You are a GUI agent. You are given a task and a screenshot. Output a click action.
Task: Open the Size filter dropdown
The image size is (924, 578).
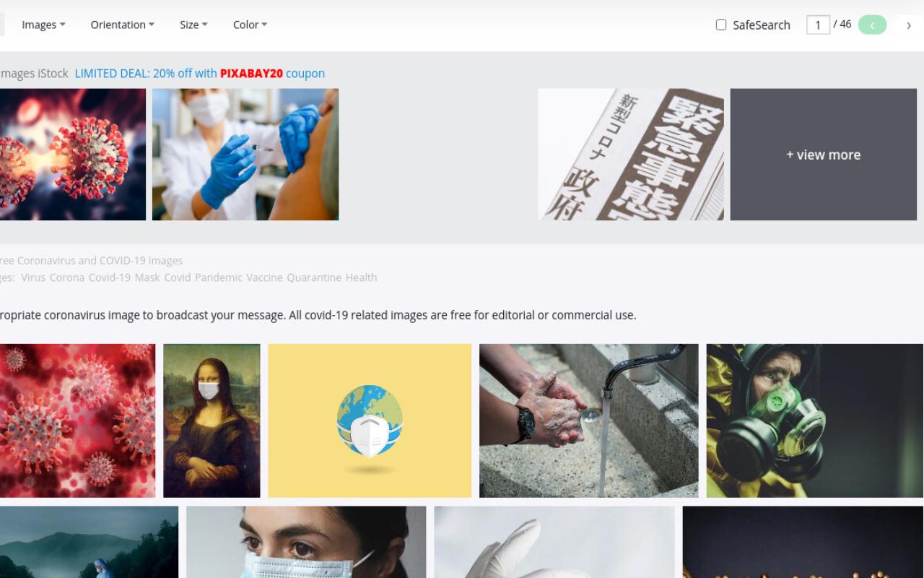tap(193, 25)
